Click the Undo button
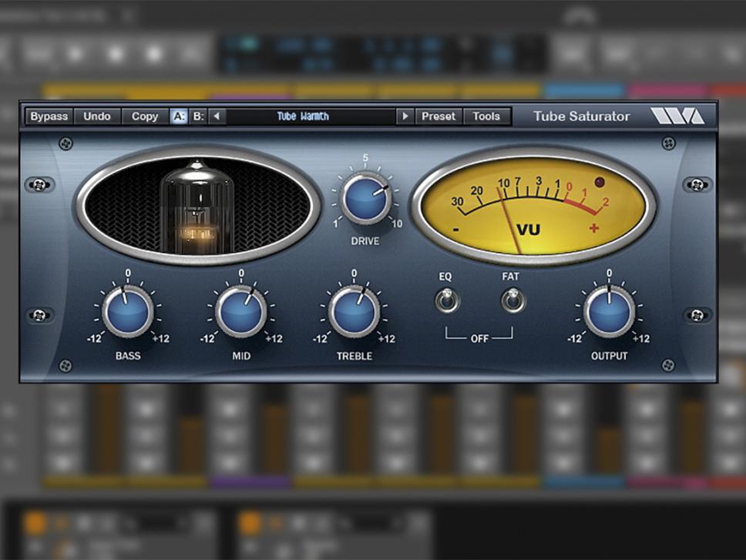746x560 pixels. (x=97, y=116)
